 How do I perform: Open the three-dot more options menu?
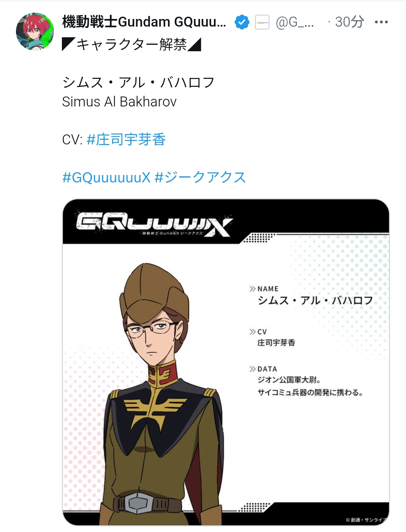381,22
